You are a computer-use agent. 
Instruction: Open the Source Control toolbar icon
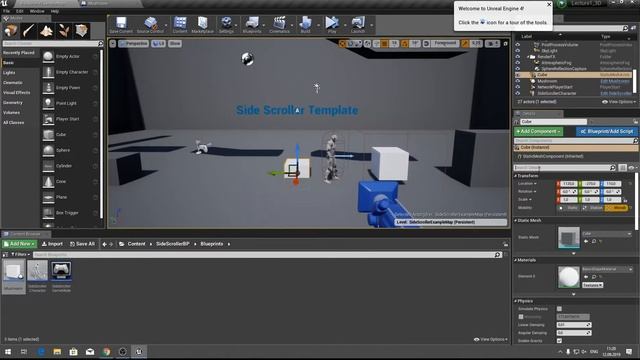click(x=150, y=25)
